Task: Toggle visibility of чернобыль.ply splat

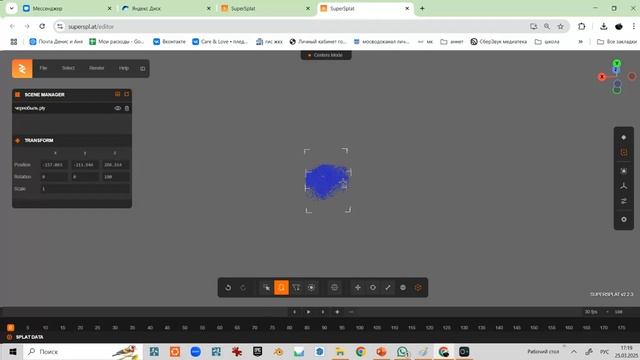Action: click(x=118, y=108)
